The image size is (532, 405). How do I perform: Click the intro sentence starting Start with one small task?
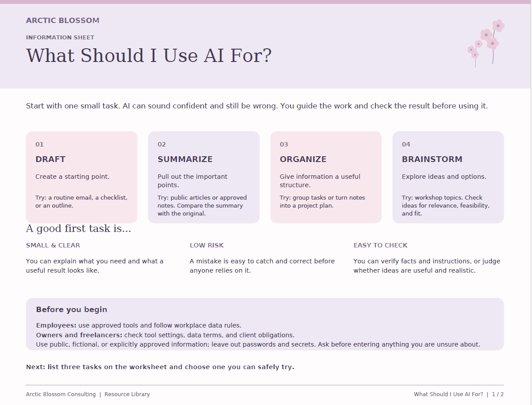[x=257, y=106]
